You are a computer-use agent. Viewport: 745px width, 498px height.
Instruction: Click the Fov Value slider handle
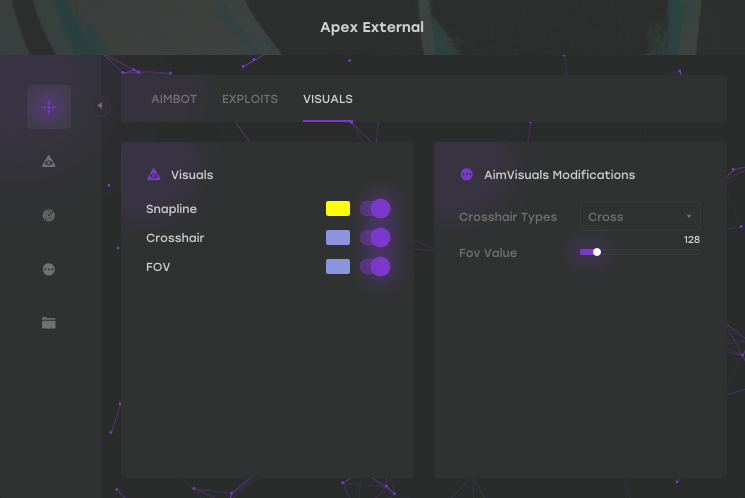click(597, 252)
